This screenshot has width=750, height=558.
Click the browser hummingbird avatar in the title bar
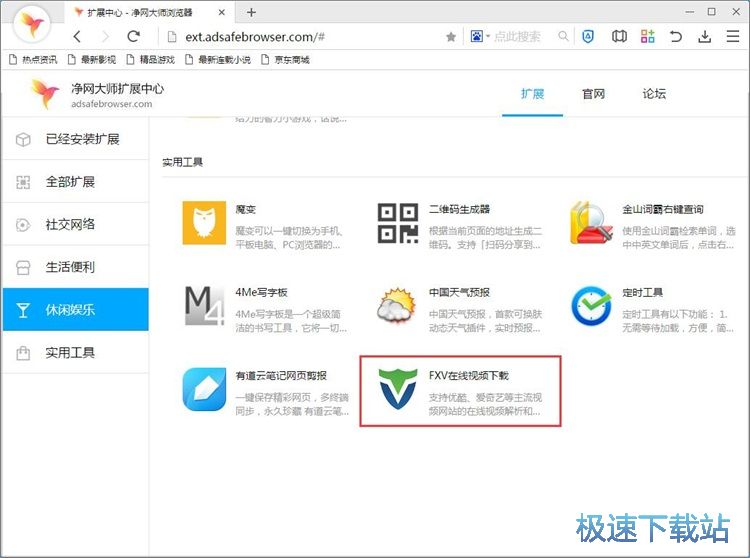32,24
